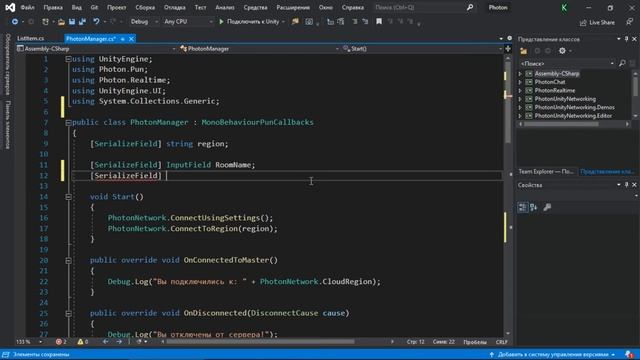The width and height of the screenshot is (640, 360).
Task: Click the New Project toolbar icon
Action: click(45, 22)
